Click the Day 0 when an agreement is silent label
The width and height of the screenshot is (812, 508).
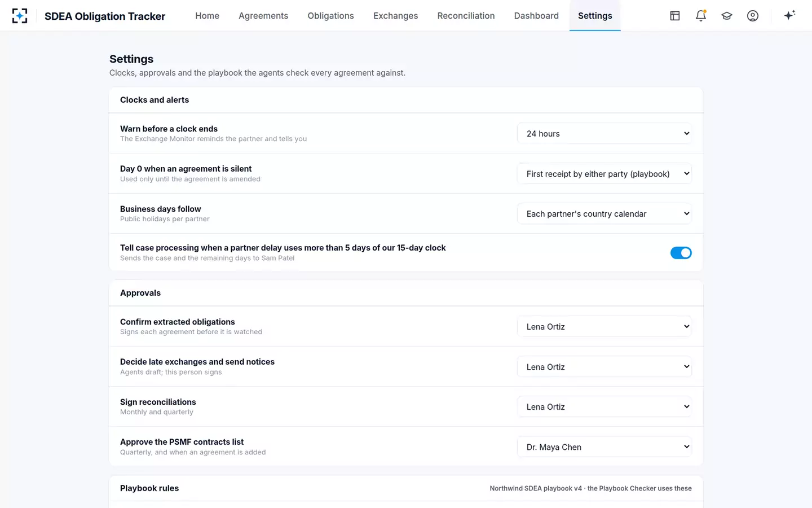tap(186, 169)
